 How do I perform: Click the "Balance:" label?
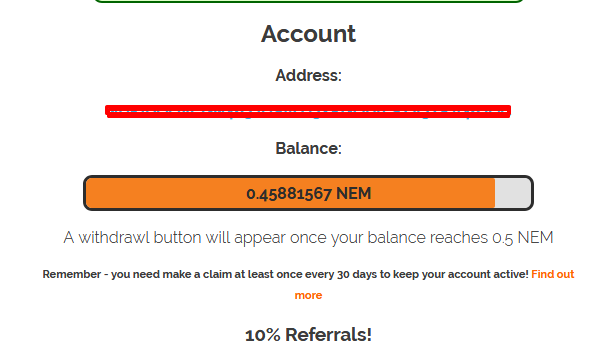point(308,148)
